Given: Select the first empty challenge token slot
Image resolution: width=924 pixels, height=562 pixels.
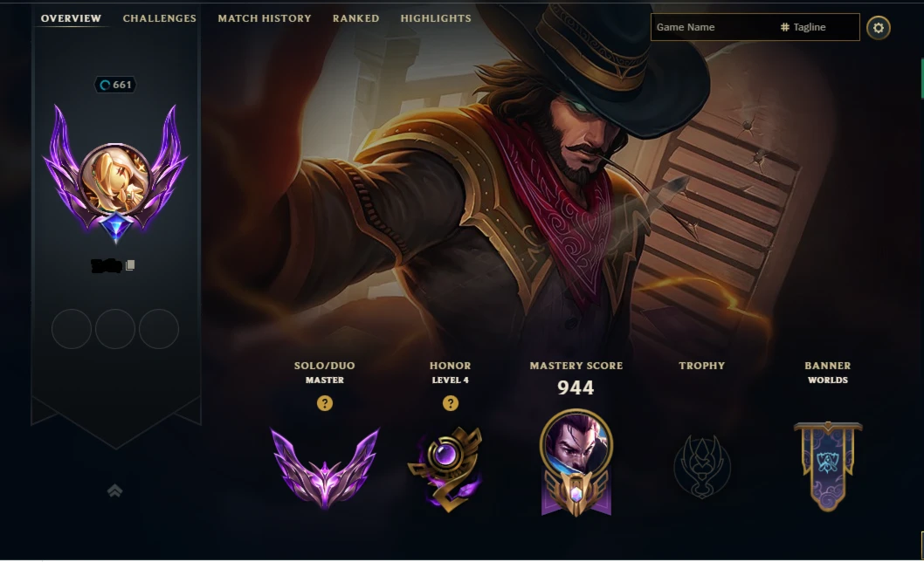Looking at the screenshot, I should pos(72,329).
